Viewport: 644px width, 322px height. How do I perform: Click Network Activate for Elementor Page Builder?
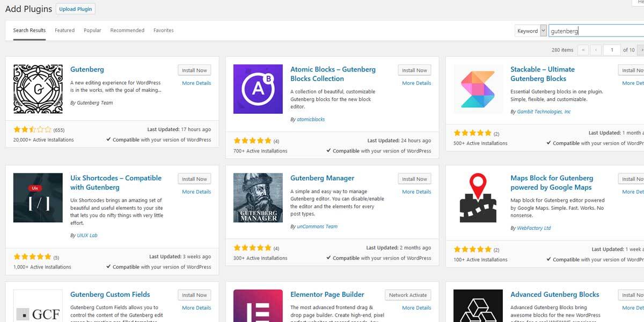pos(408,295)
